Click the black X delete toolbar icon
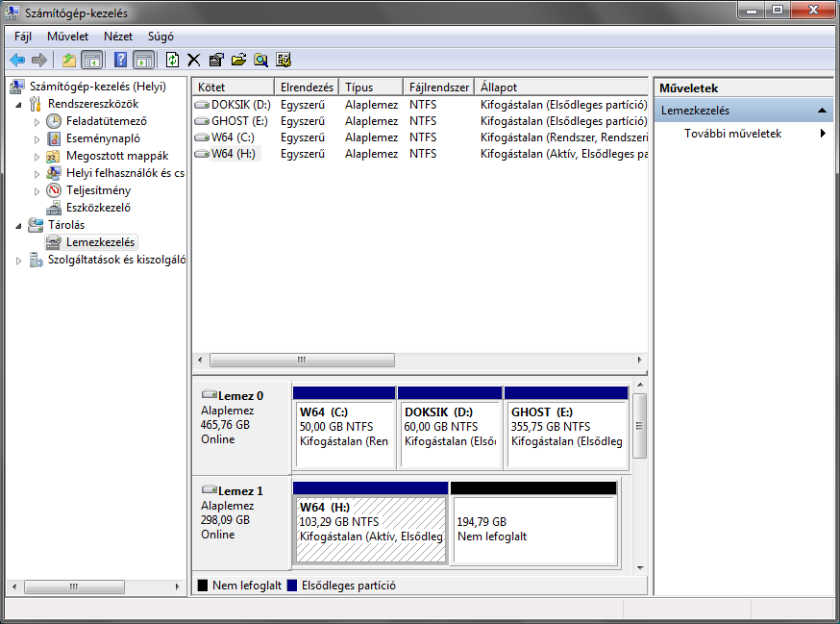This screenshot has height=624, width=840. 194,60
